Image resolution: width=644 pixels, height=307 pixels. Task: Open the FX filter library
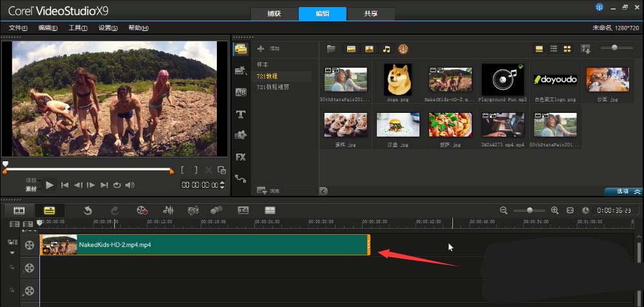pyautogui.click(x=241, y=157)
